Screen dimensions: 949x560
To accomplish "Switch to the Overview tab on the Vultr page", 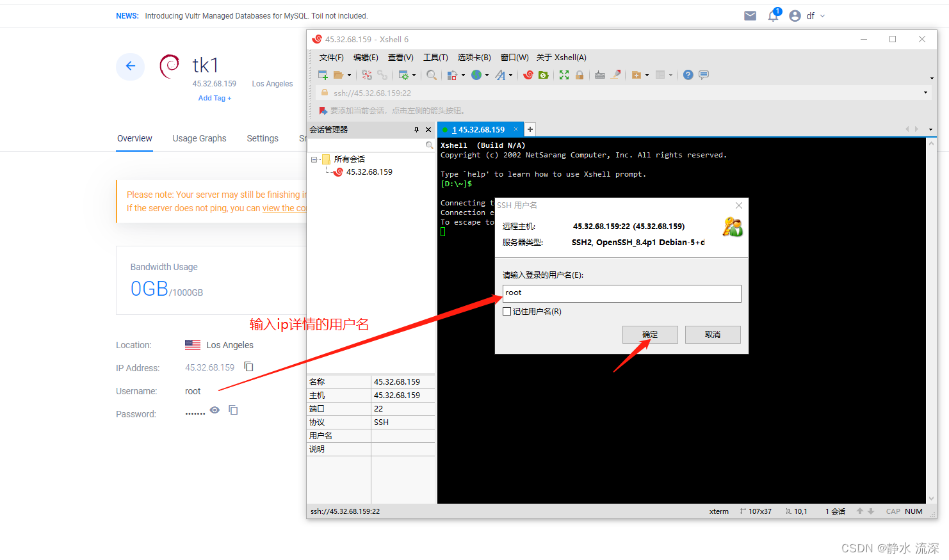I will click(134, 138).
